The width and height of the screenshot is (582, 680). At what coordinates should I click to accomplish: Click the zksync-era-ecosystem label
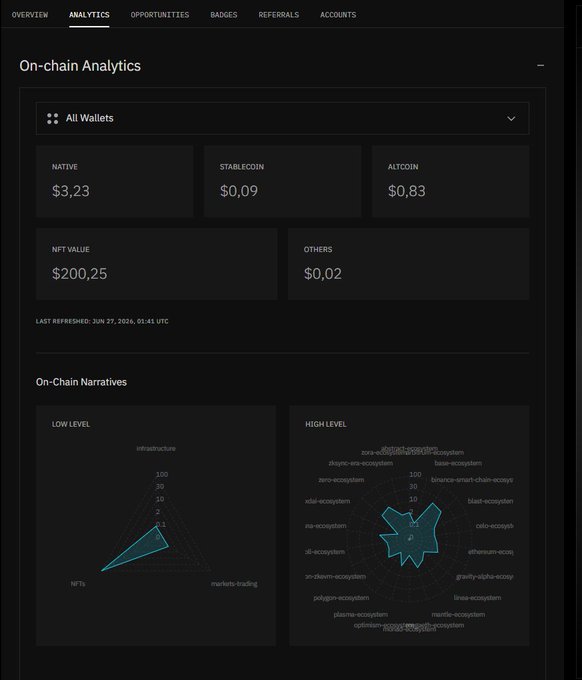360,463
